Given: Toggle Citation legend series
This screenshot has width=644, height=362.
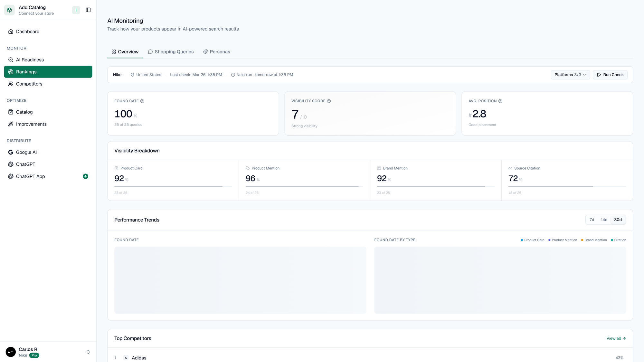Looking at the screenshot, I should (618, 240).
